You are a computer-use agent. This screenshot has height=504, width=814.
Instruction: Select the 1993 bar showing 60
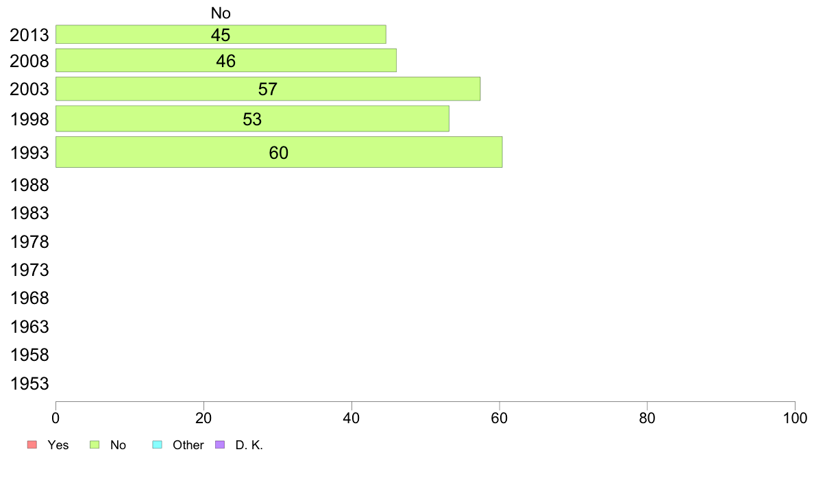[279, 152]
